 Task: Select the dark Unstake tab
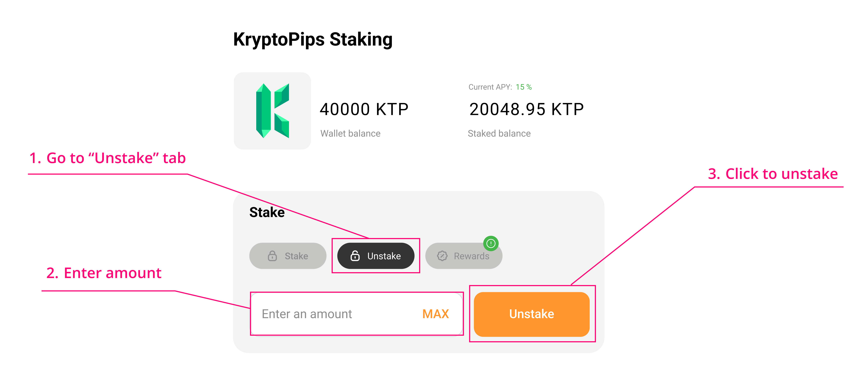[x=376, y=256]
